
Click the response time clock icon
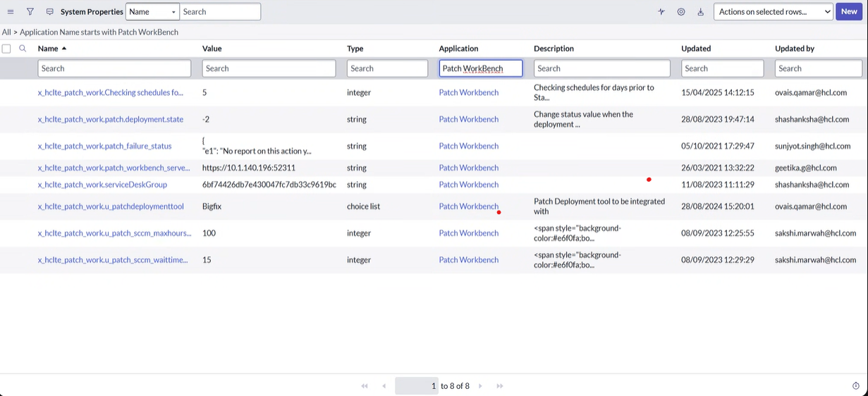click(x=856, y=386)
